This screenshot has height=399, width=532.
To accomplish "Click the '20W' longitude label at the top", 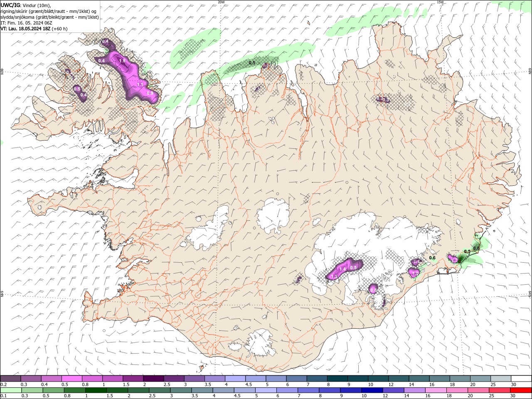I will coord(221,2).
